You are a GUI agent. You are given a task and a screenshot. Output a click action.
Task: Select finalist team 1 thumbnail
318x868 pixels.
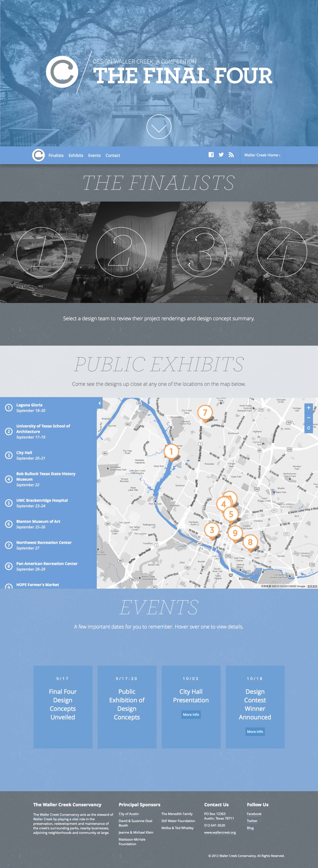point(42,252)
